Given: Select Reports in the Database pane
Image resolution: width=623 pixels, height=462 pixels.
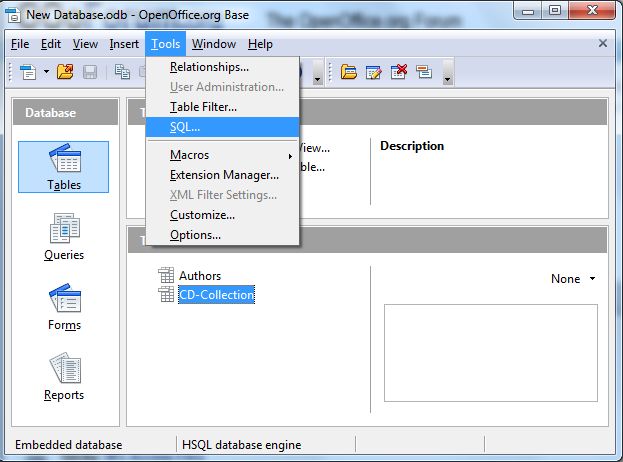Looking at the screenshot, I should (x=64, y=377).
